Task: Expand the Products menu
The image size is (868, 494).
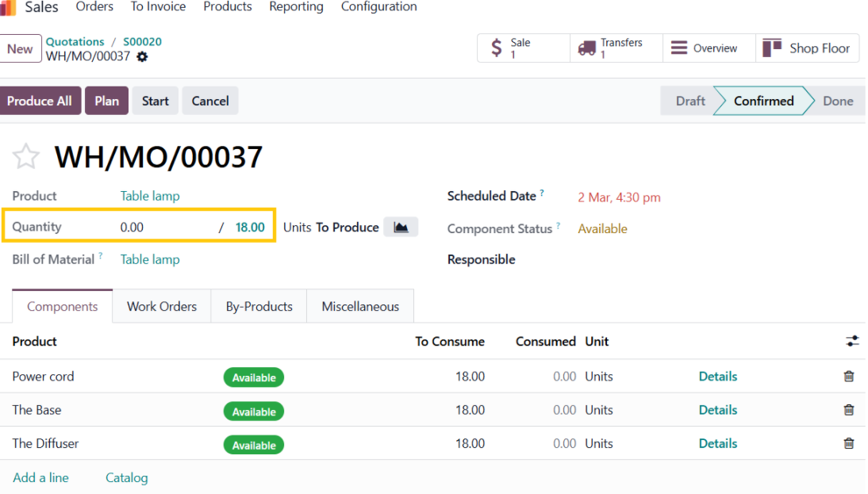Action: coord(227,7)
